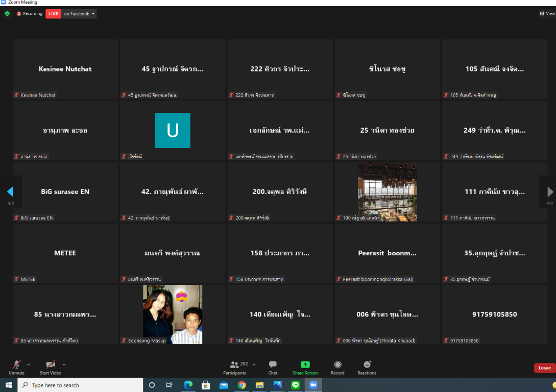The image size is (556, 392).
Task: Leave the meeting
Action: (544, 368)
